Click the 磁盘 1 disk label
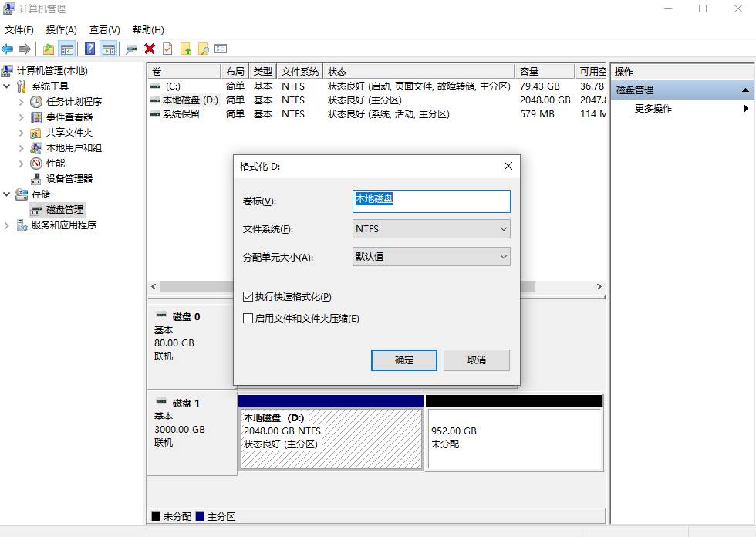 (186, 403)
